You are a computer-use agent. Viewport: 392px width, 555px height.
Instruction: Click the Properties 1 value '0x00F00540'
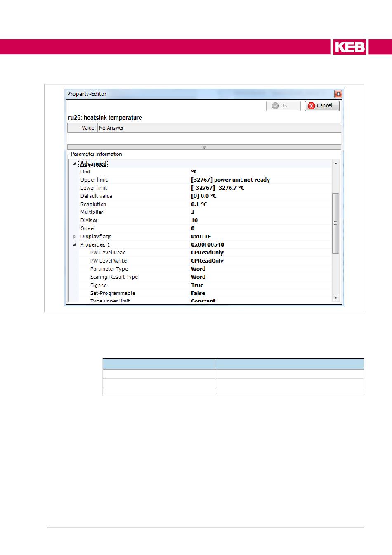(x=208, y=245)
